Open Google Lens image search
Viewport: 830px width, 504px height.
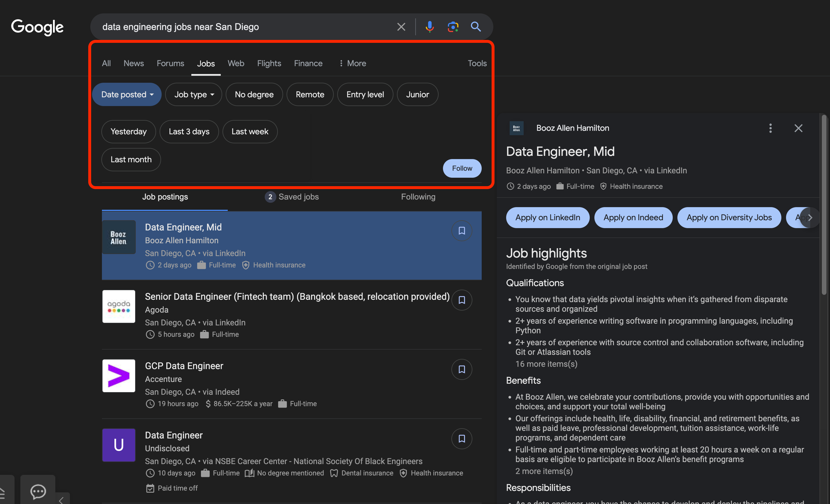pos(453,27)
